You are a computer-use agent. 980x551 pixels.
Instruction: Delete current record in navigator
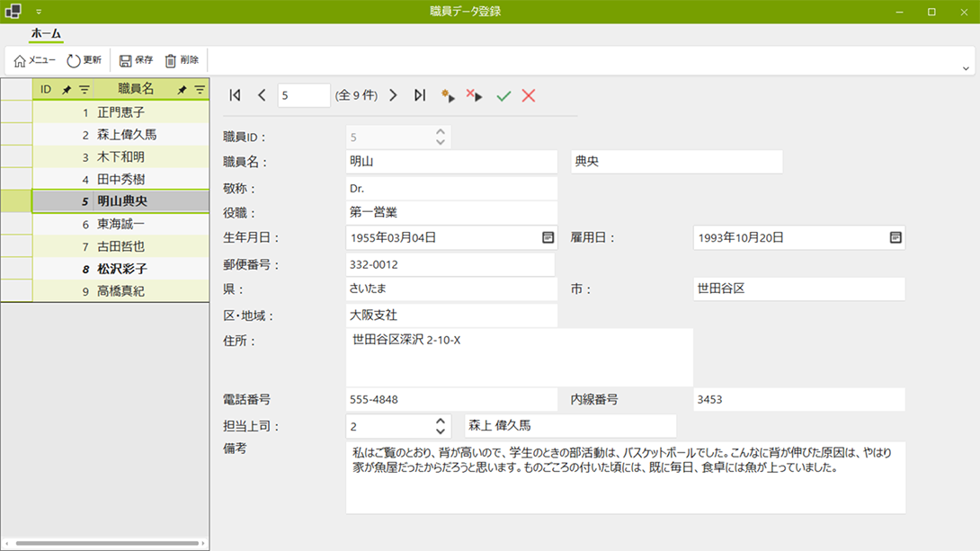[x=475, y=95]
